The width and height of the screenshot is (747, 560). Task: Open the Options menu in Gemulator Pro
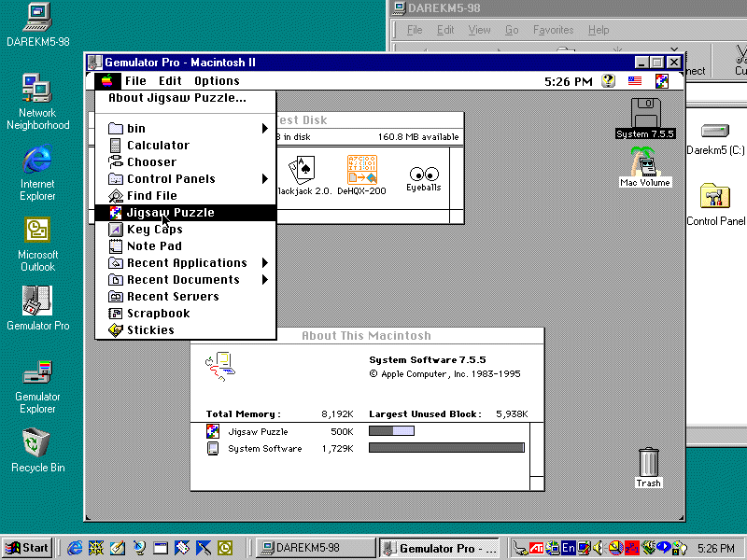click(217, 80)
